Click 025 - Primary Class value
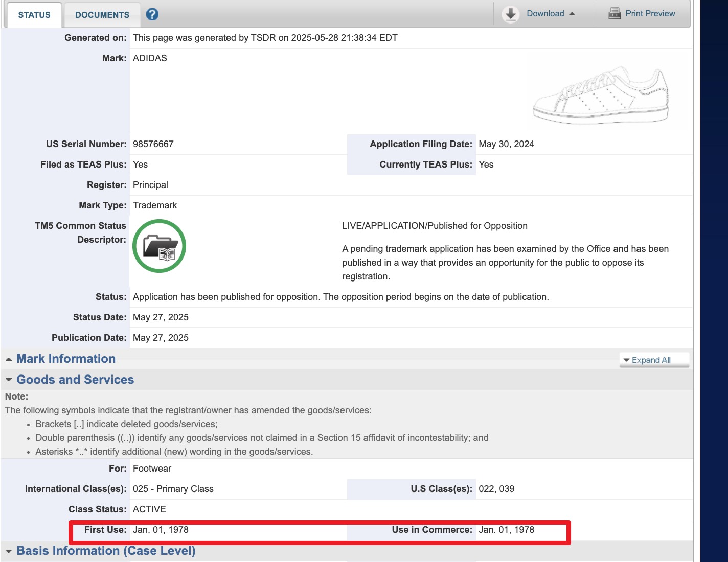This screenshot has height=562, width=728. click(x=173, y=489)
